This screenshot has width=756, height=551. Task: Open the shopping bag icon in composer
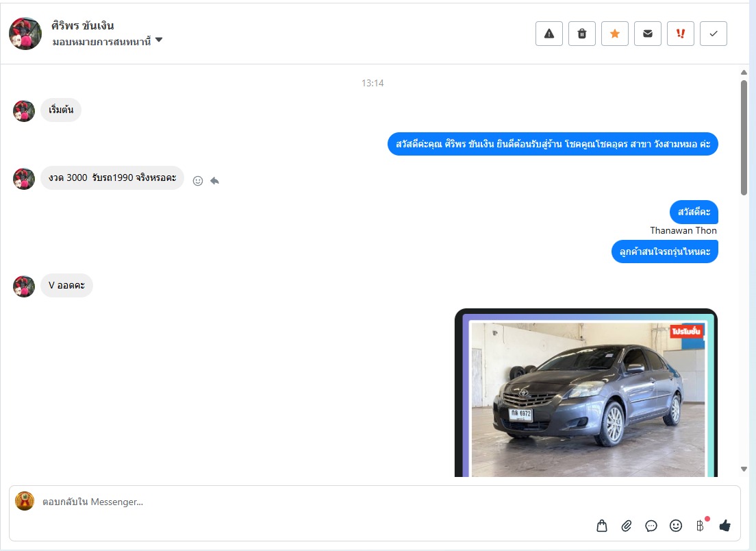(x=602, y=526)
